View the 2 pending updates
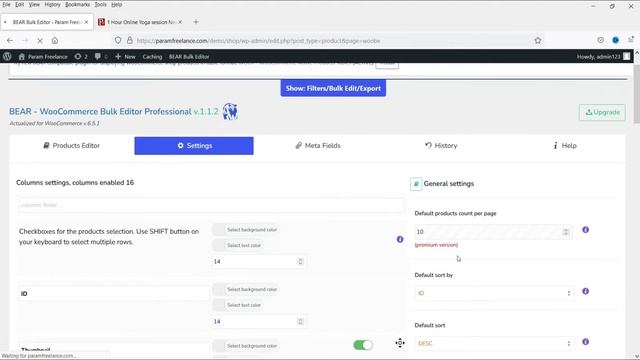Image resolution: width=640 pixels, height=360 pixels. pos(81,57)
